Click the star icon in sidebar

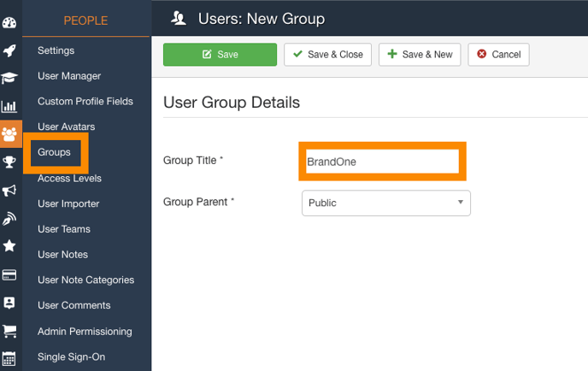click(10, 246)
